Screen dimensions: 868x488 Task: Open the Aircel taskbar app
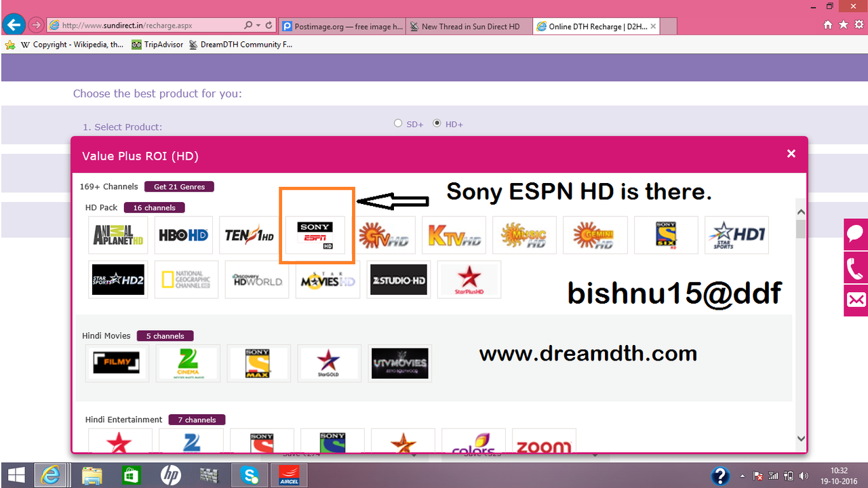tap(289, 475)
